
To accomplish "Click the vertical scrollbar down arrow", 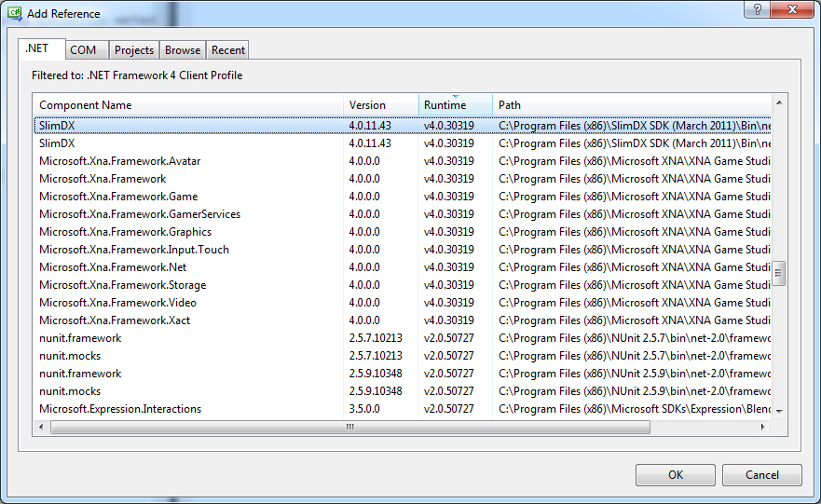I will [x=779, y=412].
